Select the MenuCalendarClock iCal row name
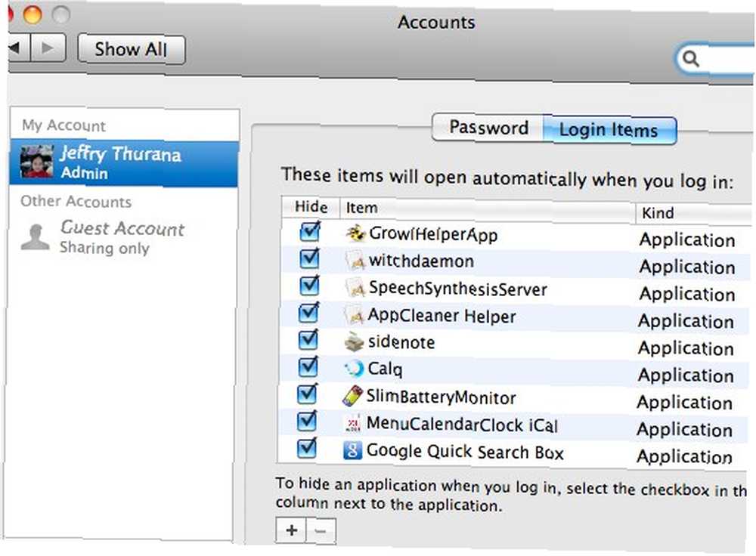Screen dimensions: 756x556 [x=462, y=425]
